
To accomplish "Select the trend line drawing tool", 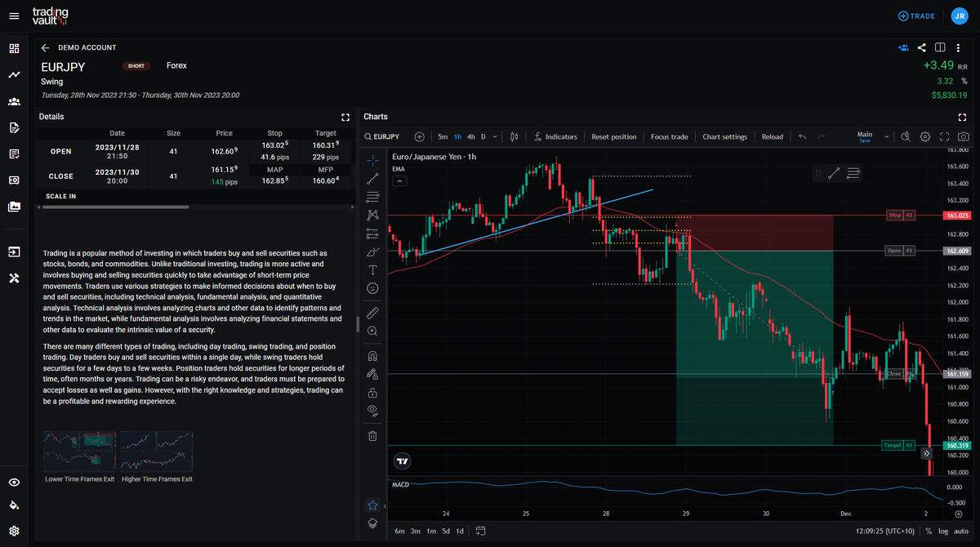I will click(372, 178).
